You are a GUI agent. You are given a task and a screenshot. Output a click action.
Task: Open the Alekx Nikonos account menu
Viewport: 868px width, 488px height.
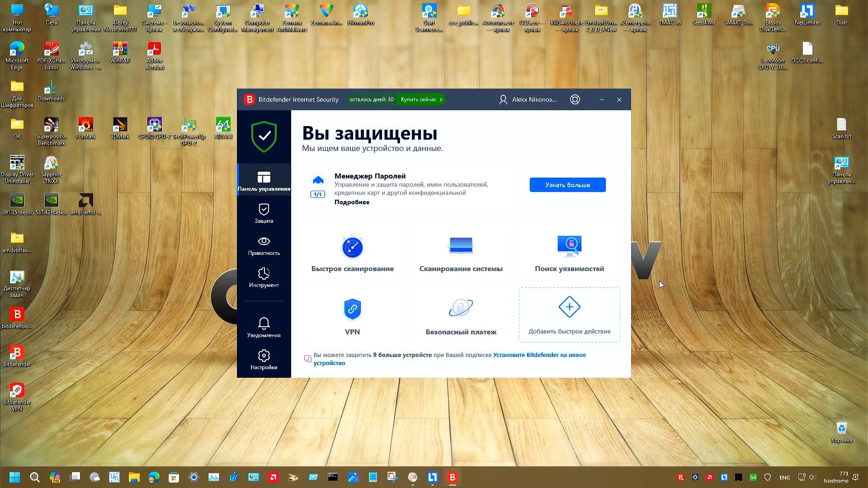pyautogui.click(x=528, y=99)
